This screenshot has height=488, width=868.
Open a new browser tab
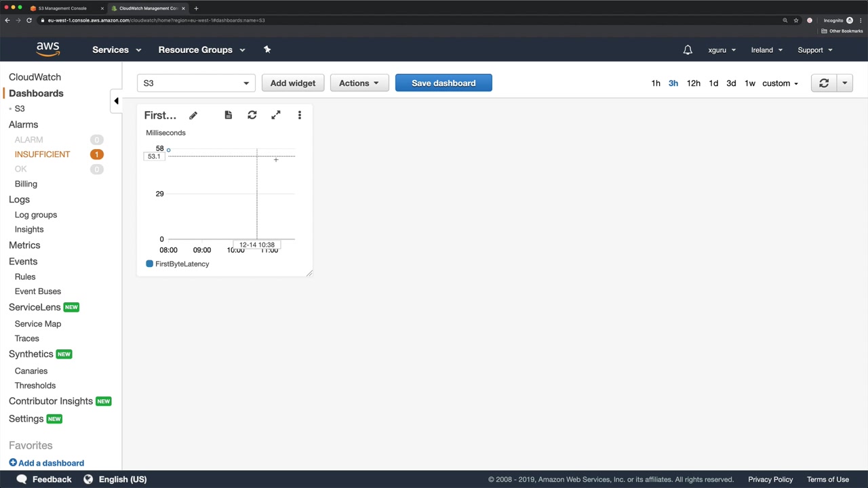196,8
